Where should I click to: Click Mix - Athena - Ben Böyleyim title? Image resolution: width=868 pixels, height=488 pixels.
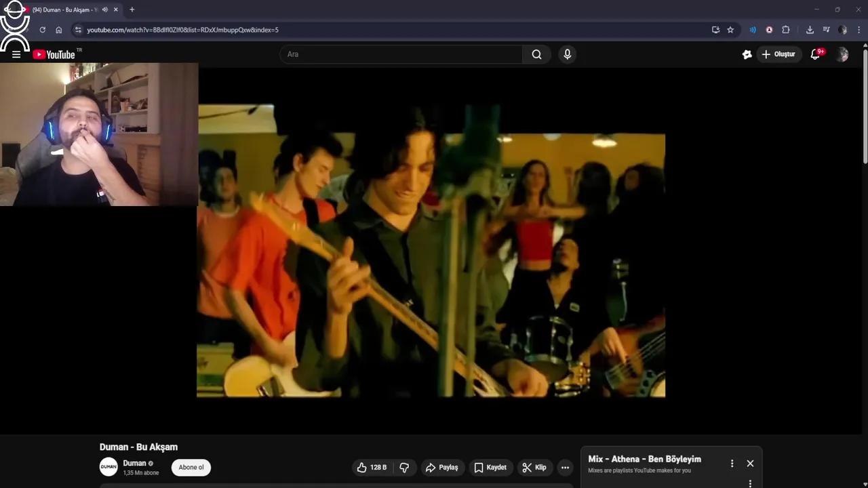click(x=644, y=459)
